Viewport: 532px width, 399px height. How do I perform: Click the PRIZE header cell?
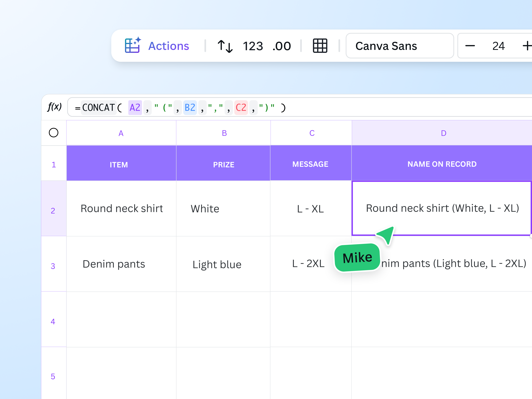(x=223, y=163)
